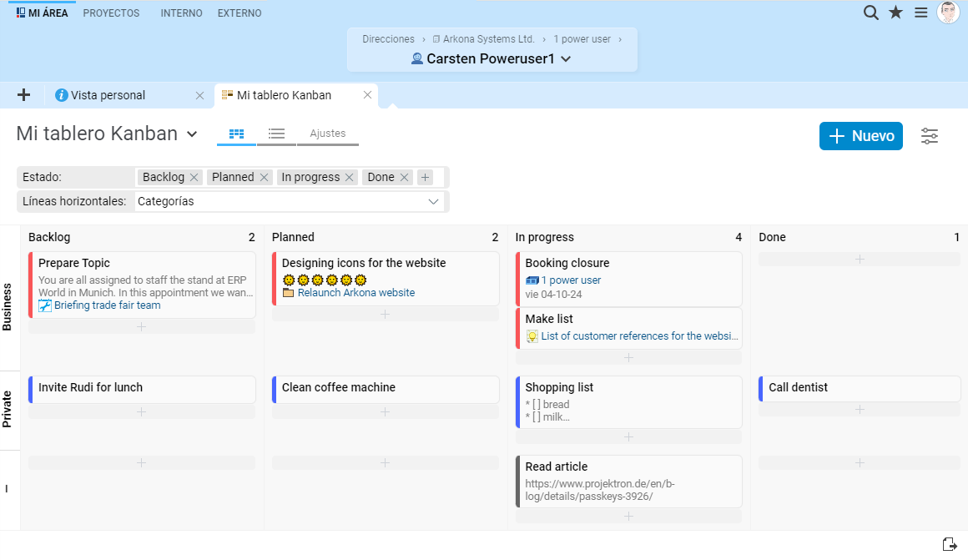Screen dimensions: 968x560
Task: Open the Booking closure card
Action: (628, 279)
